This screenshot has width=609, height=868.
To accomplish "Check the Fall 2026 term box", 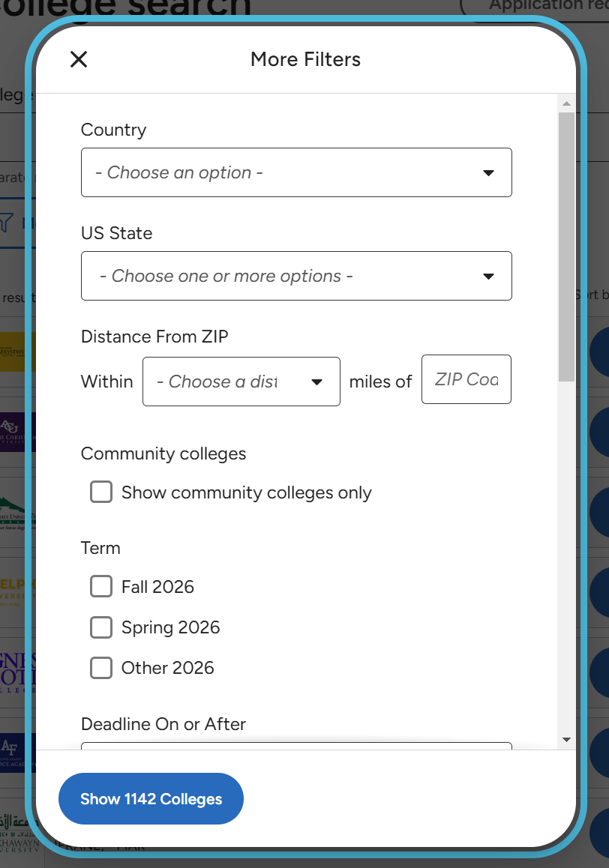I will click(x=101, y=585).
